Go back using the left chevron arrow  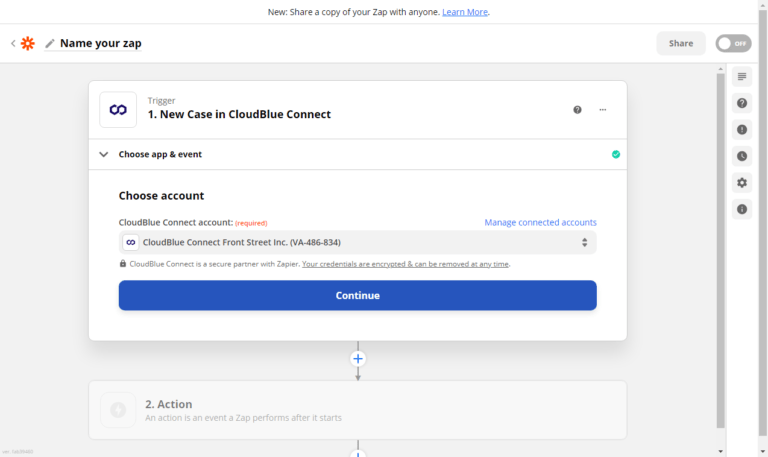tap(13, 43)
